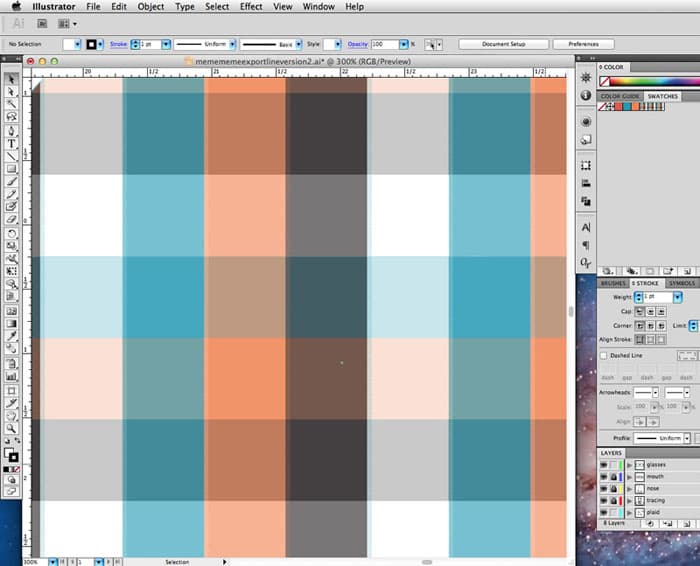Open the Effect menu

click(251, 7)
